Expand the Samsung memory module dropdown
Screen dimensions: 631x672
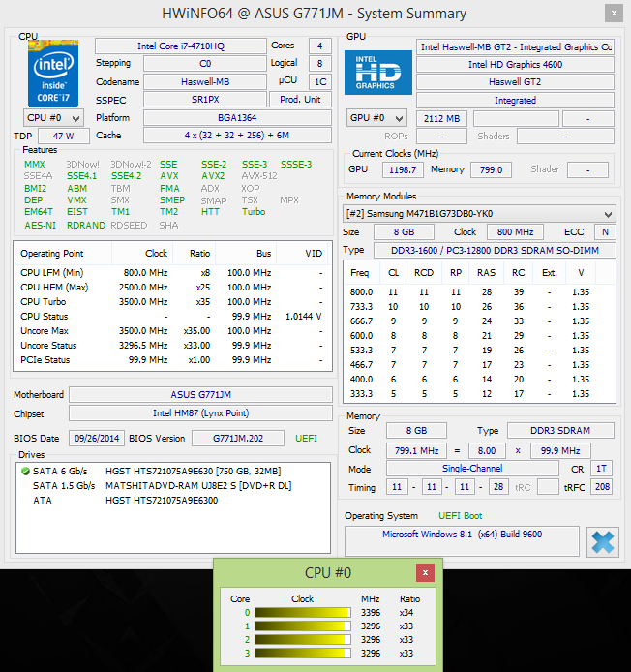479,213
